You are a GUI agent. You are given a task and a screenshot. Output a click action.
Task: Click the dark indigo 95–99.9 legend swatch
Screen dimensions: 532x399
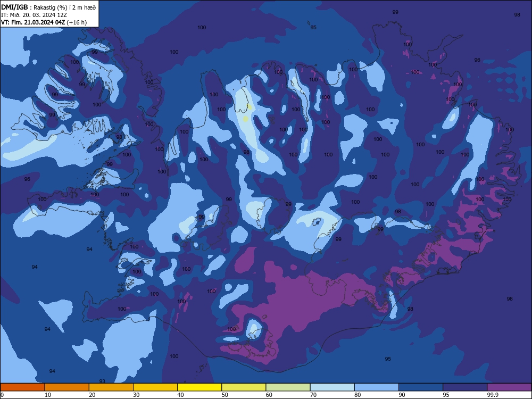pos(465,387)
